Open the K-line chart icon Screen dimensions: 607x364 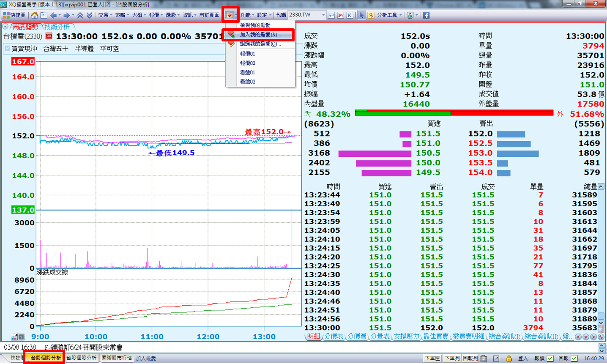tap(350, 15)
